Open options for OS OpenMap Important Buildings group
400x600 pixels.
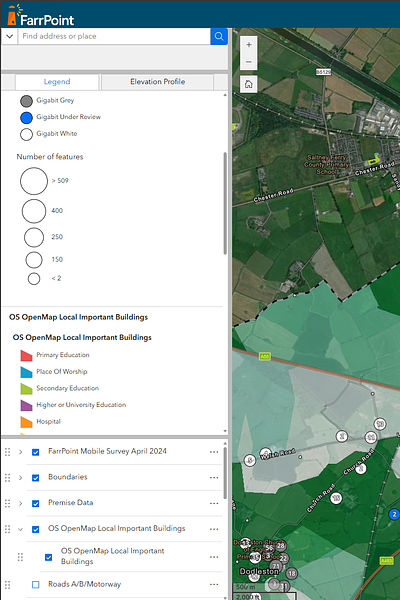pyautogui.click(x=214, y=529)
